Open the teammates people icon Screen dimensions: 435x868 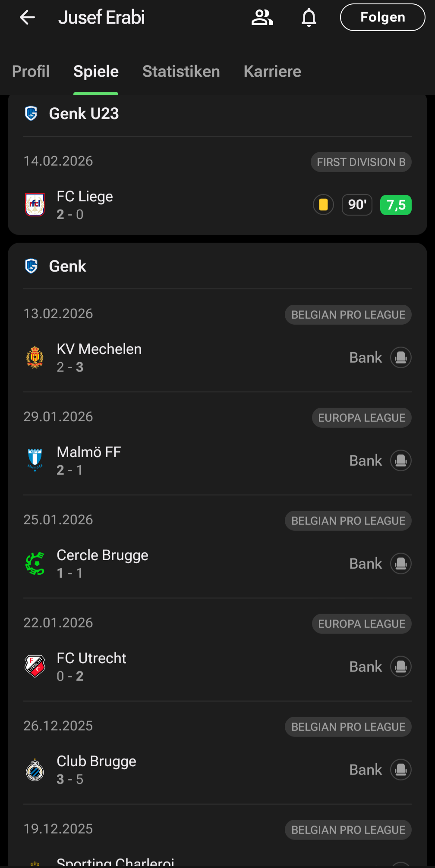click(262, 17)
